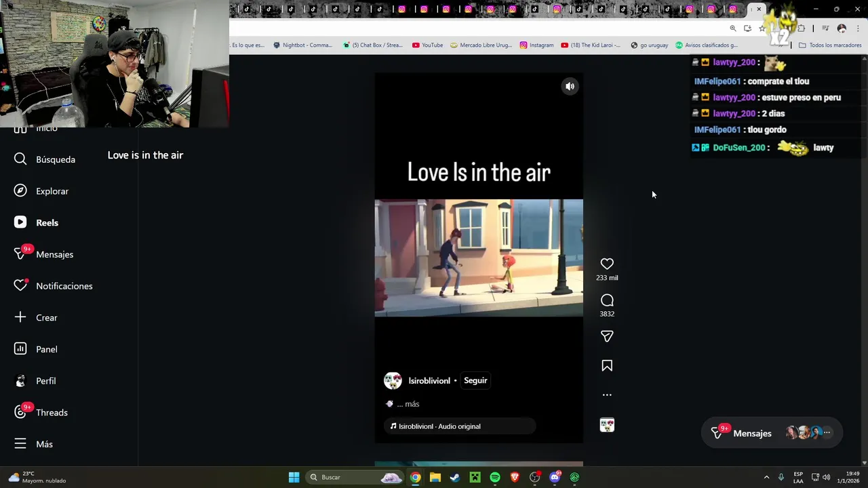Open the ESP LAA language switcher

[x=798, y=477]
